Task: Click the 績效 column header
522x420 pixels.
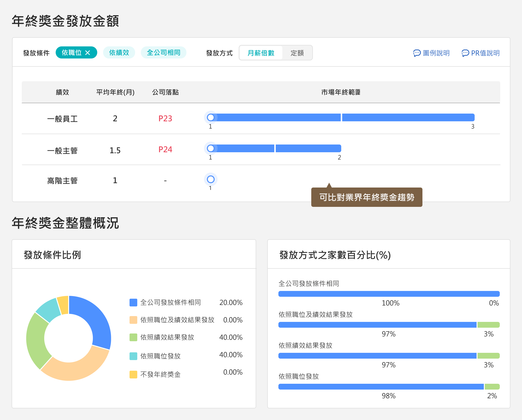Action: click(x=62, y=92)
